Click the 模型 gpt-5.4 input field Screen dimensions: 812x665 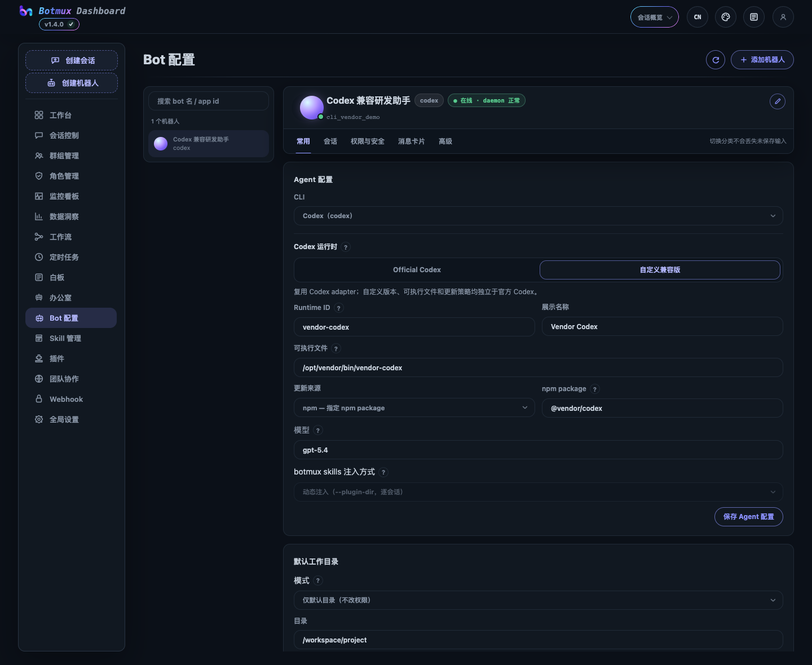(539, 450)
